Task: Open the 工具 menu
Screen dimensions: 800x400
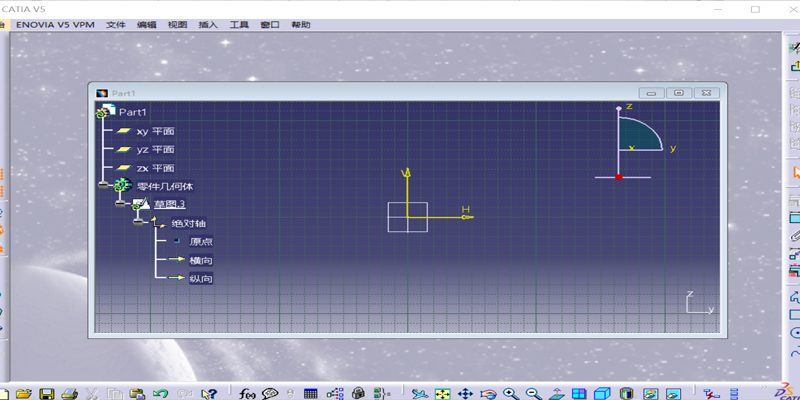Action: pos(239,24)
